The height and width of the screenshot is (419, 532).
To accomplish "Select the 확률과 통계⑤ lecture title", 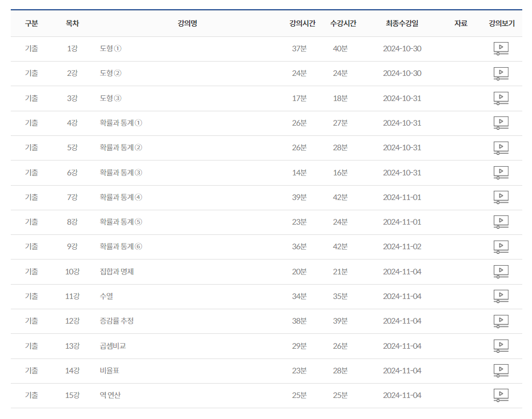I will click(x=121, y=222).
